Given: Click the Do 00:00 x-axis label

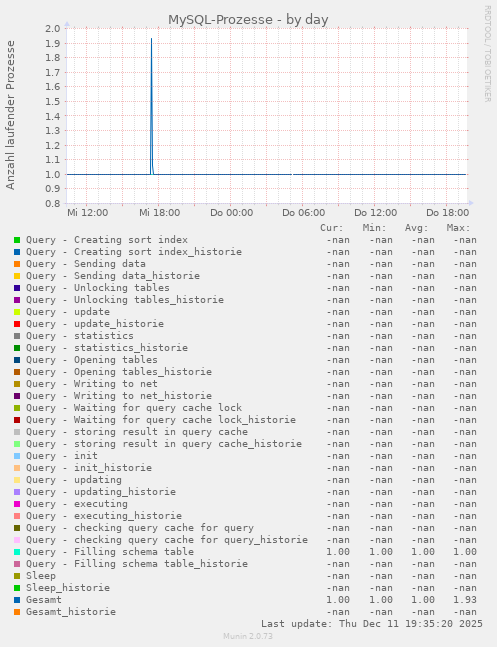Looking at the screenshot, I should pyautogui.click(x=232, y=213).
